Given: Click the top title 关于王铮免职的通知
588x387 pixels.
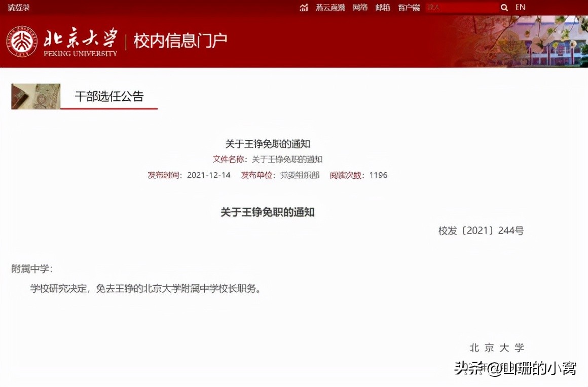Looking at the screenshot, I should [x=267, y=143].
